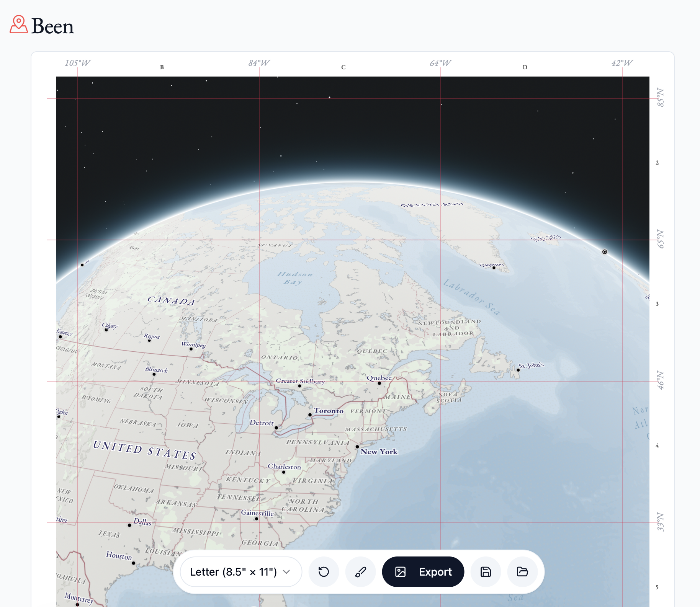Image resolution: width=700 pixels, height=607 pixels.
Task: Click the Detroit city label
Action: (x=262, y=423)
